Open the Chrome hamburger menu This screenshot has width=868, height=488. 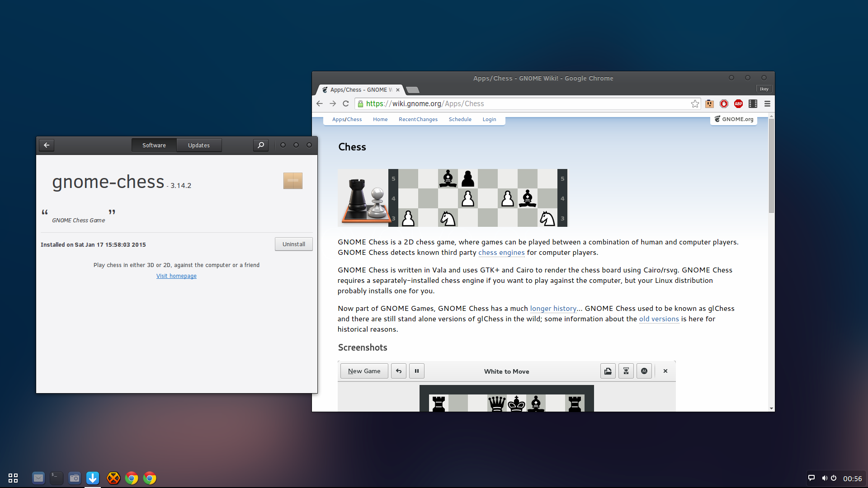[767, 104]
